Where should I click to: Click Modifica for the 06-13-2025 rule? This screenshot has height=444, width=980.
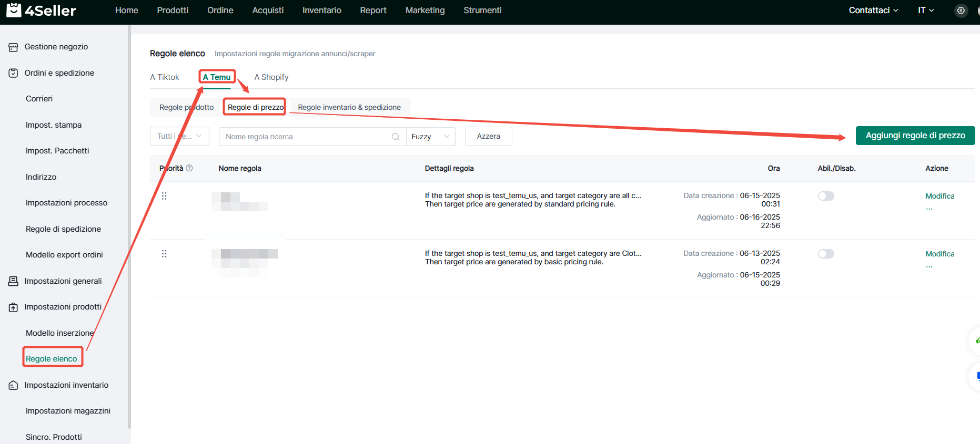click(x=940, y=254)
